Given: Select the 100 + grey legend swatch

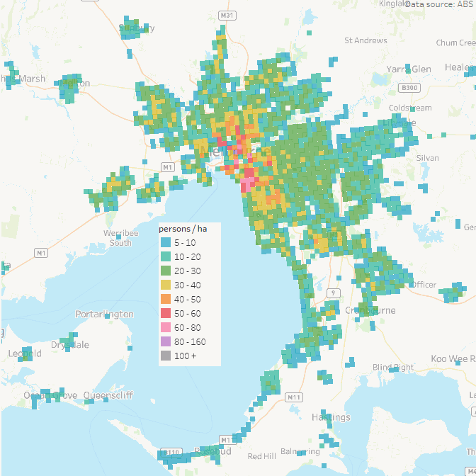Looking at the screenshot, I should 166,356.
